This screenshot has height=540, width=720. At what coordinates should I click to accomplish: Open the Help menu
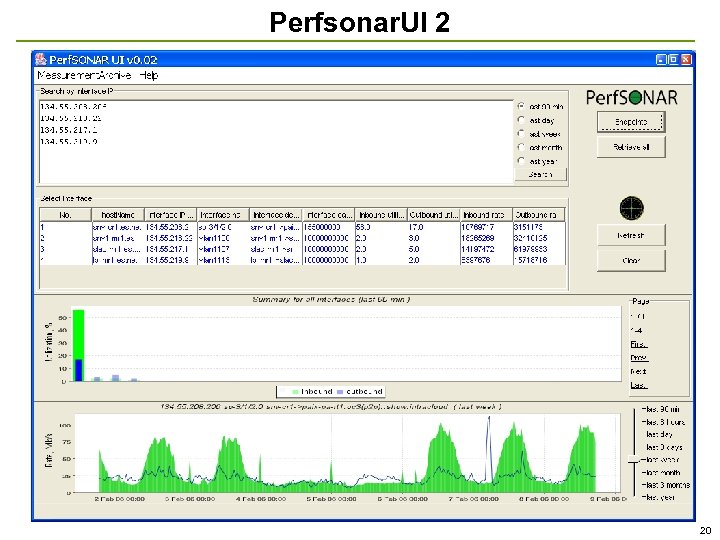coord(149,75)
